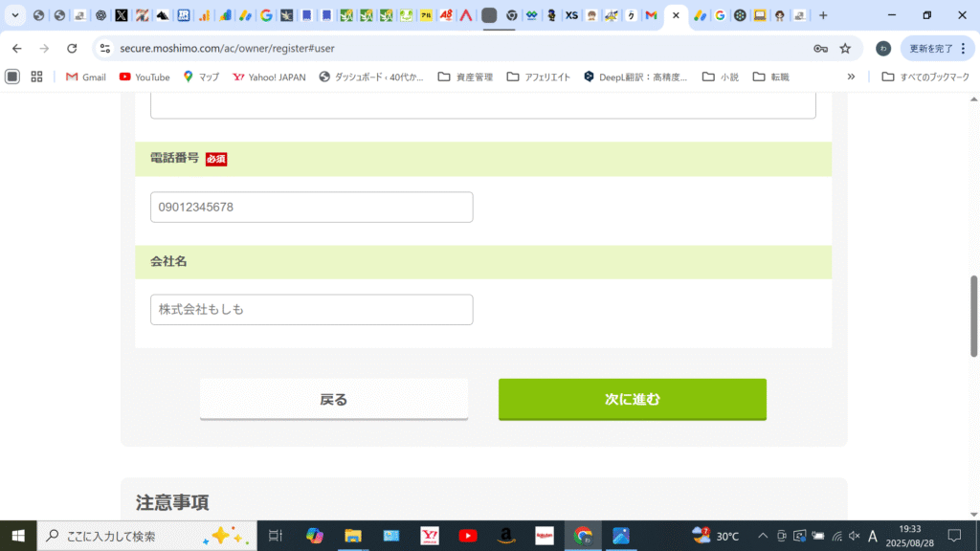Click the scrollbar up arrow

[x=973, y=99]
